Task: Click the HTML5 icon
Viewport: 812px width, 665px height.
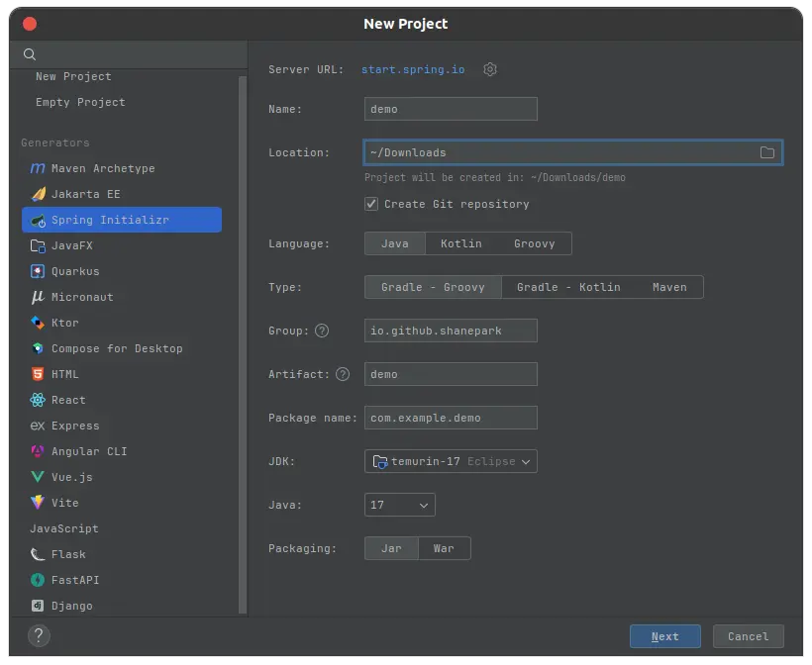Action: pyautogui.click(x=38, y=374)
